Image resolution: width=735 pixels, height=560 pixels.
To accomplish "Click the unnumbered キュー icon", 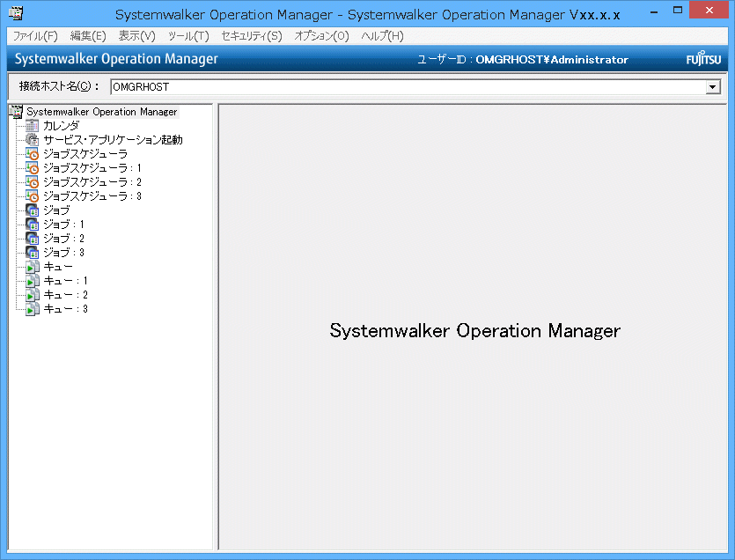I will click(x=32, y=267).
